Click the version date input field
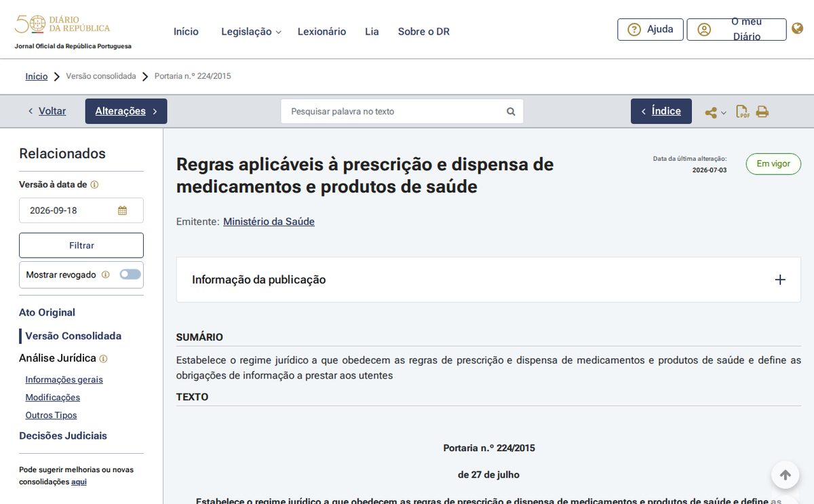 point(81,210)
